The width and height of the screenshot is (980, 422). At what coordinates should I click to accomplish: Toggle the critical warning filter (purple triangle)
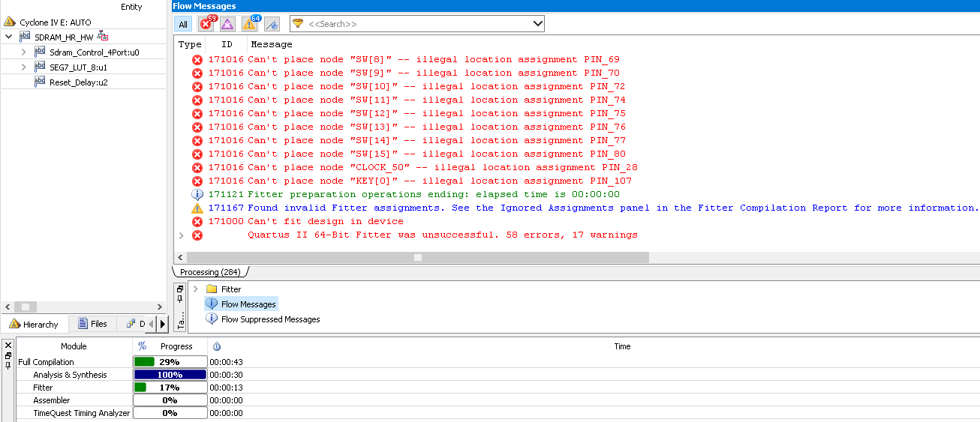coord(227,24)
